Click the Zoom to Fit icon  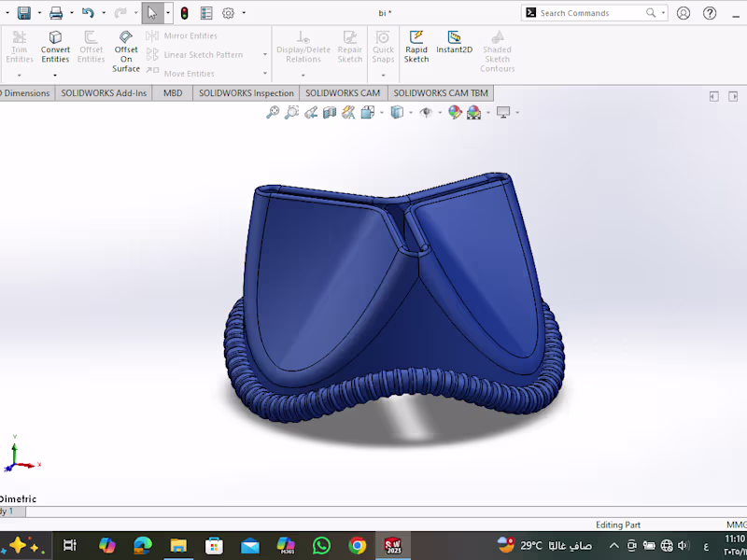click(x=274, y=112)
